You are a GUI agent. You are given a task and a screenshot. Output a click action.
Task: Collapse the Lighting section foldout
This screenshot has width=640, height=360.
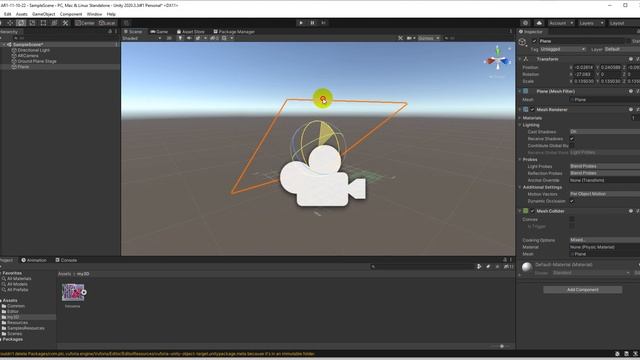pyautogui.click(x=520, y=125)
